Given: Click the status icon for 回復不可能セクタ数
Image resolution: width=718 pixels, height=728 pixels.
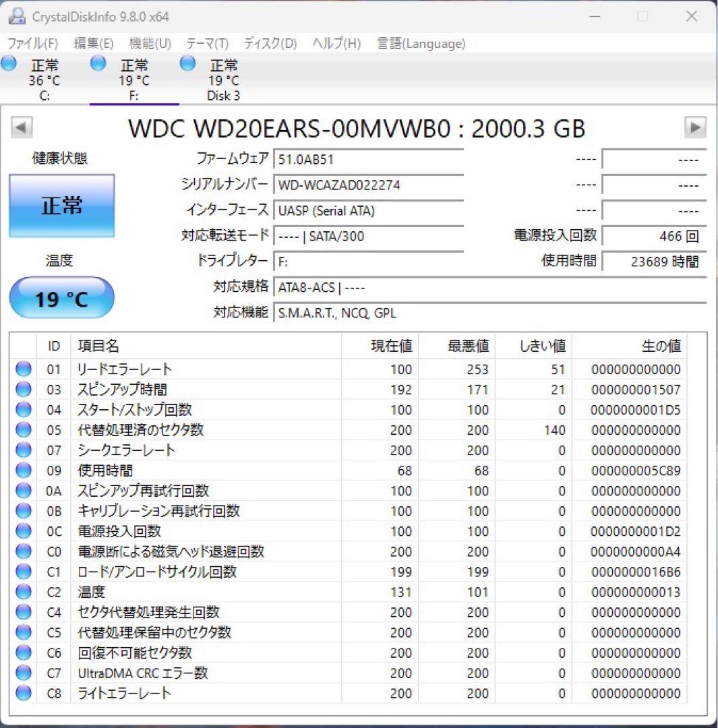Looking at the screenshot, I should [x=23, y=653].
